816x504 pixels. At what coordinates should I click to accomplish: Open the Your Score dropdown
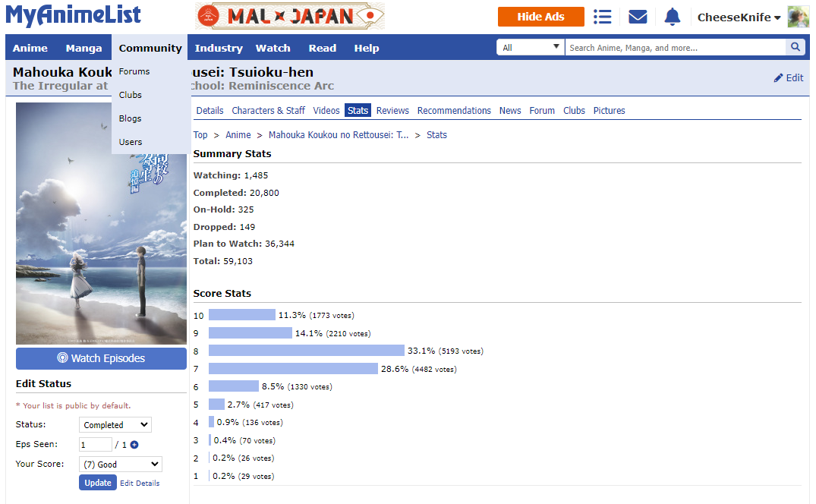pos(121,464)
